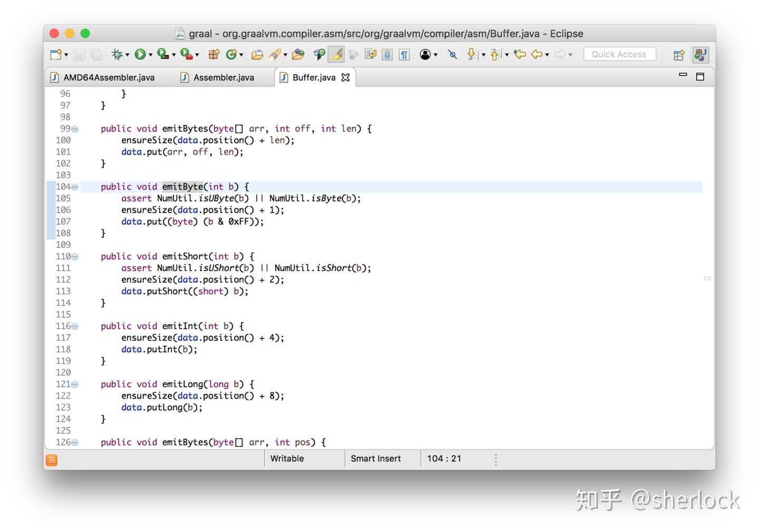Toggle Word Wrap in the toolbar
The image size is (759, 532).
(x=370, y=54)
